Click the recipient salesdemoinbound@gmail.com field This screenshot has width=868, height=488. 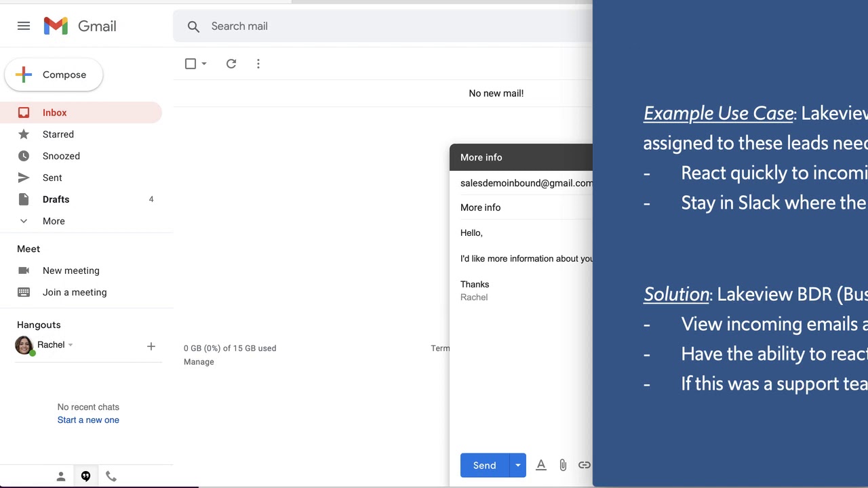[x=526, y=183]
